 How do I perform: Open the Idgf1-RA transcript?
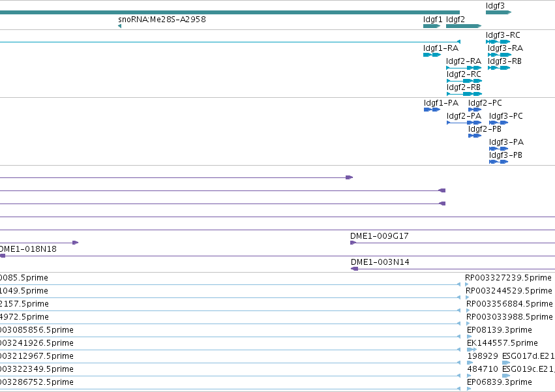point(432,55)
